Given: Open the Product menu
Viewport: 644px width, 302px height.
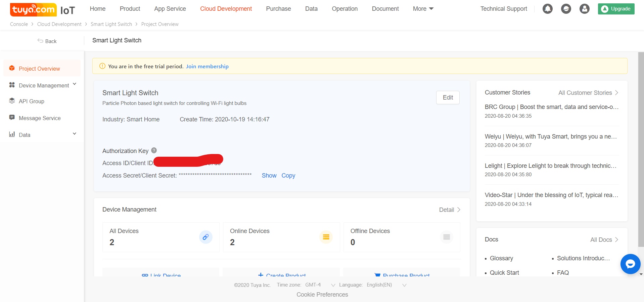Looking at the screenshot, I should pos(130,9).
